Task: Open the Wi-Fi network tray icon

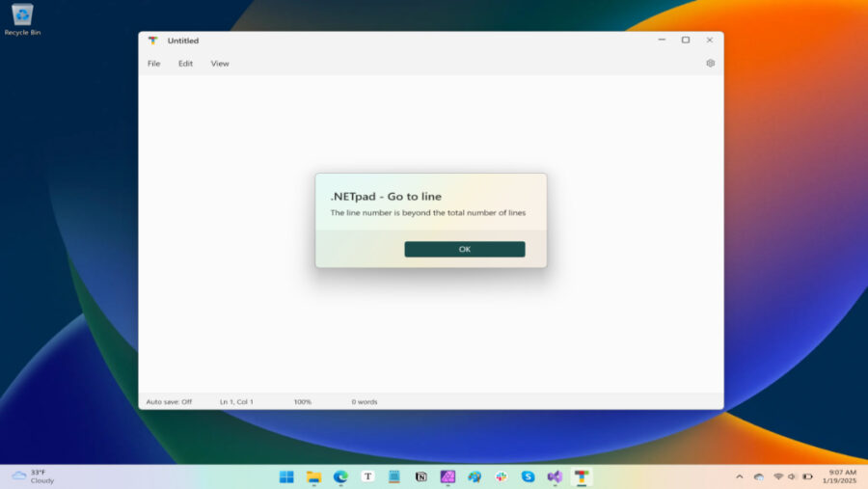Action: click(x=778, y=476)
